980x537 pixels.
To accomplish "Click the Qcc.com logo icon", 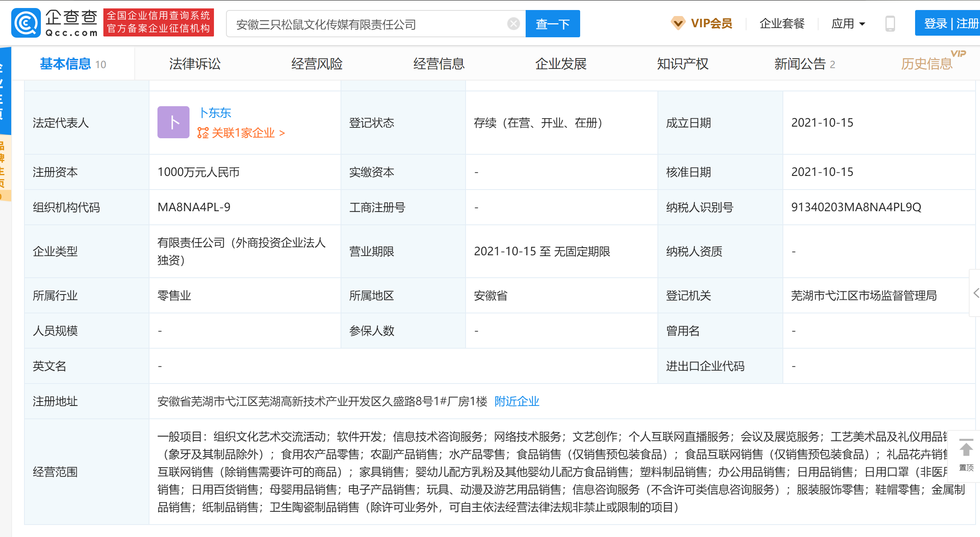I will 26,23.
